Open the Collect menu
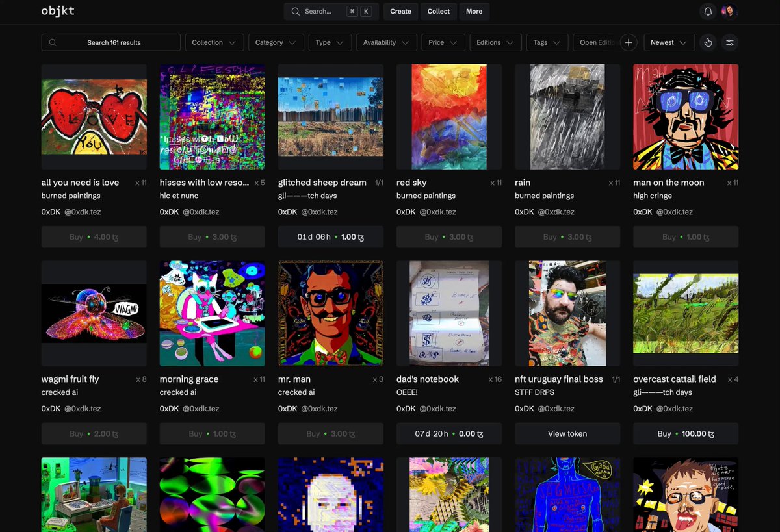This screenshot has height=532, width=780. tap(439, 11)
